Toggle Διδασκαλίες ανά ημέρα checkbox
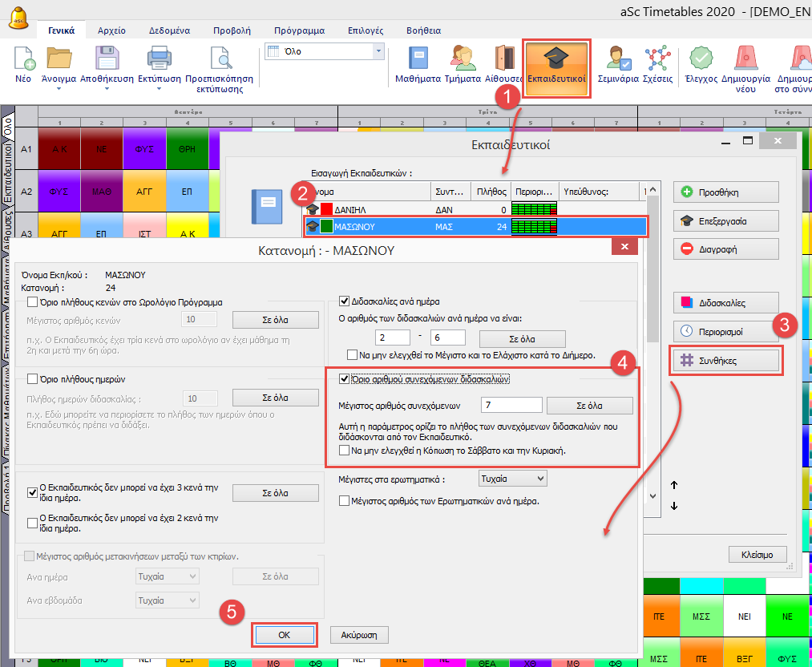The image size is (812, 667). point(345,302)
